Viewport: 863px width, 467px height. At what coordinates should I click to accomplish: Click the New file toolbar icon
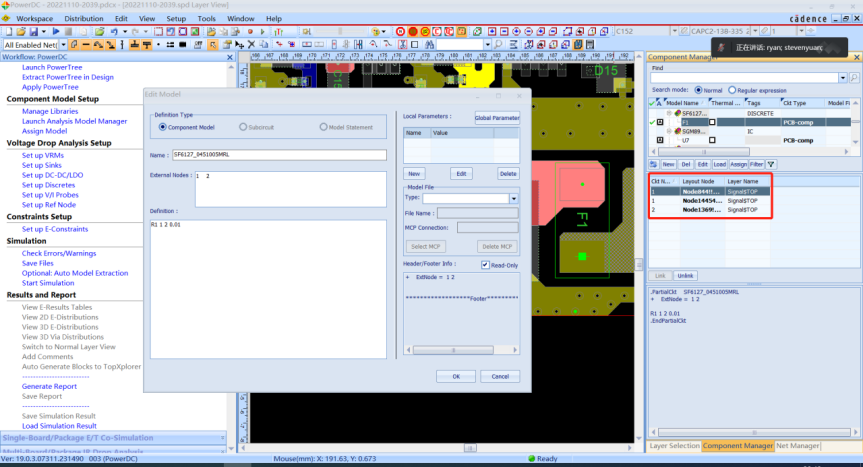point(9,31)
